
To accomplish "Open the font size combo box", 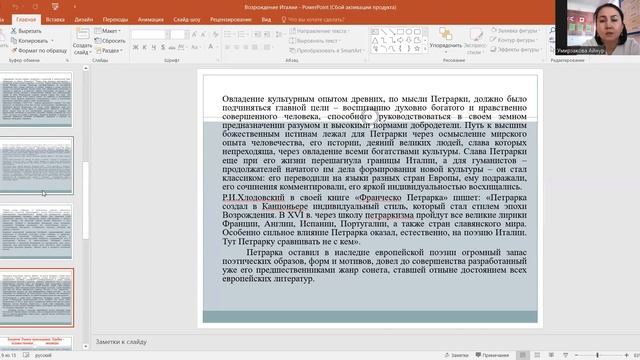I will tap(180, 35).
